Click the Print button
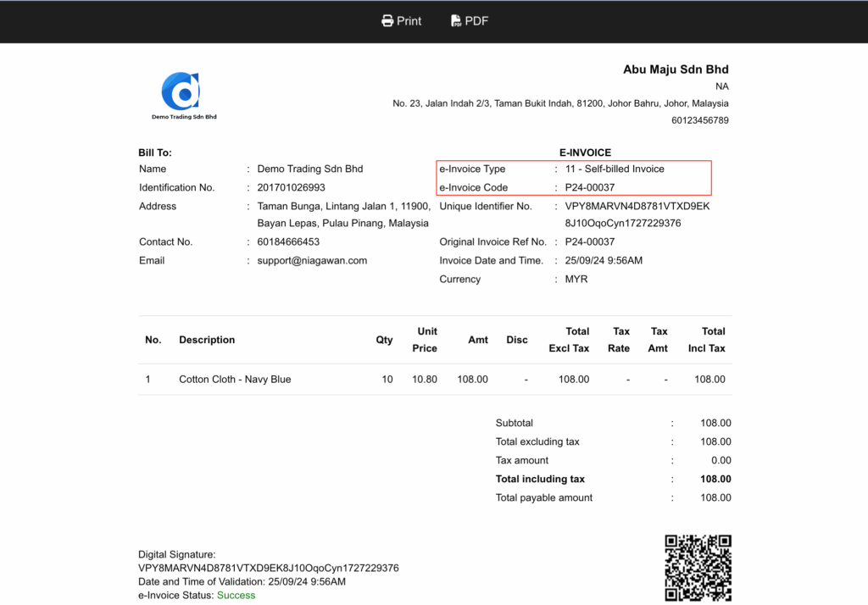The width and height of the screenshot is (868, 605). pyautogui.click(x=401, y=21)
